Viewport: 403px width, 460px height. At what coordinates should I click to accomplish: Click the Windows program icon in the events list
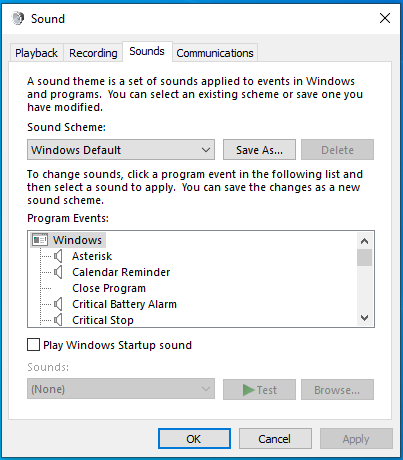(40, 240)
